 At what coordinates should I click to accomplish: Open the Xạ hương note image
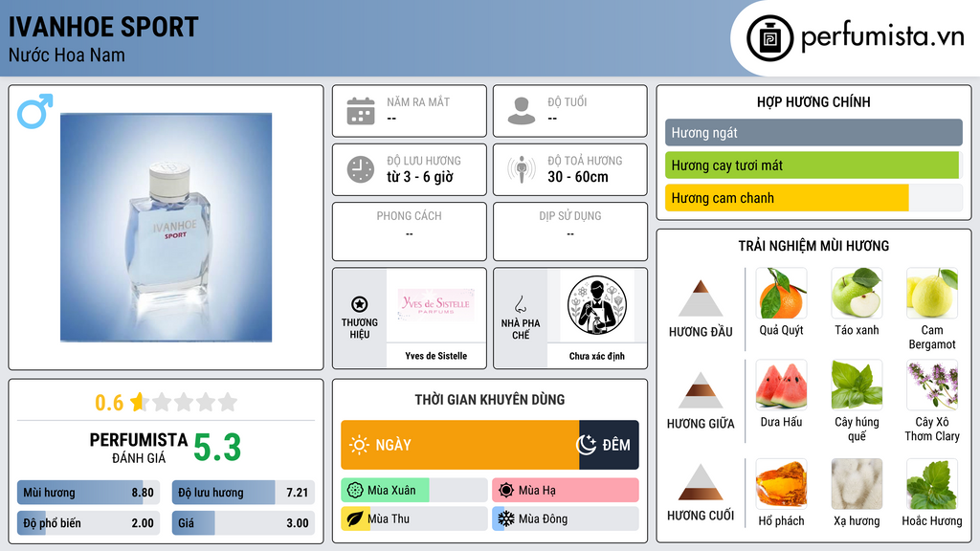tap(857, 484)
